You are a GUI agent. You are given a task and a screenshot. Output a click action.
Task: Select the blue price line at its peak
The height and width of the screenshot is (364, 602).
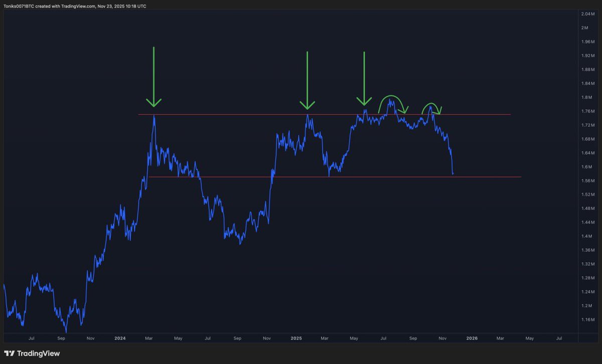[390, 100]
